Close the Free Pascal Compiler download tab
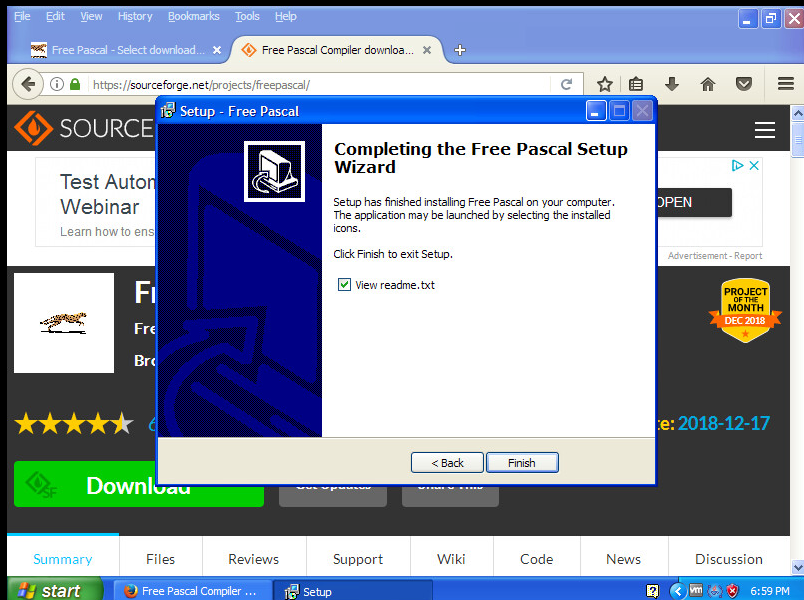This screenshot has height=600, width=804. pos(427,50)
